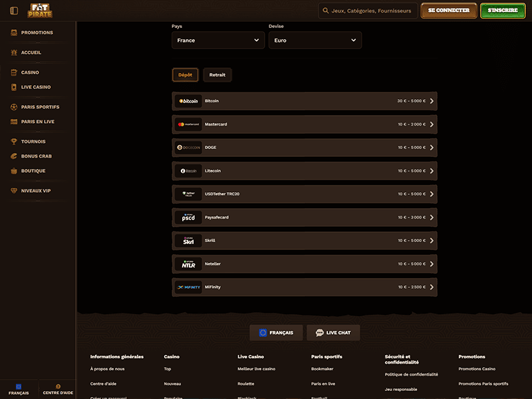Screen dimensions: 532x399
Task: Switch to the Dépôt tab
Action: tap(186, 75)
